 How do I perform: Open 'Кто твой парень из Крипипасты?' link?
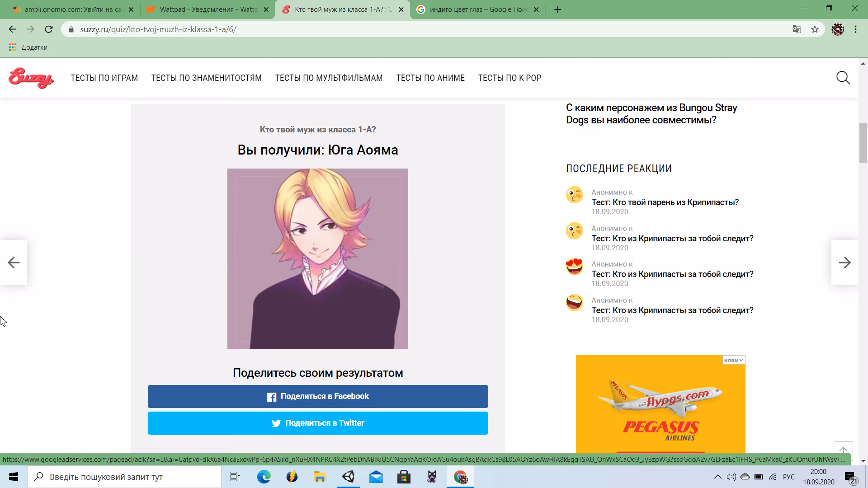click(665, 202)
